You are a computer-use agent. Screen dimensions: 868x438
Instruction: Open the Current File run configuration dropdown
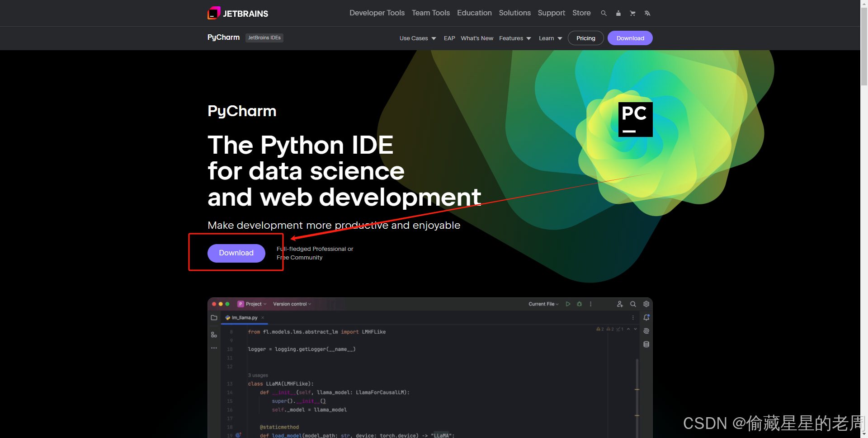tap(543, 304)
